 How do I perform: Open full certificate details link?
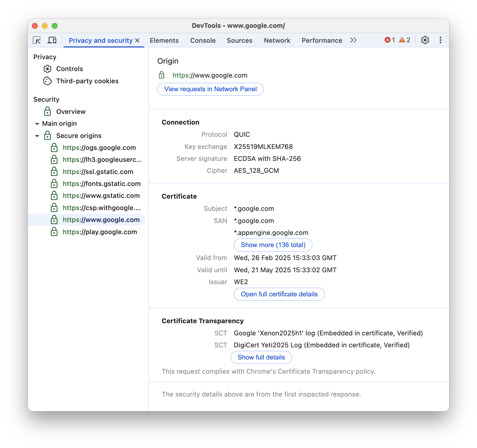pos(279,294)
